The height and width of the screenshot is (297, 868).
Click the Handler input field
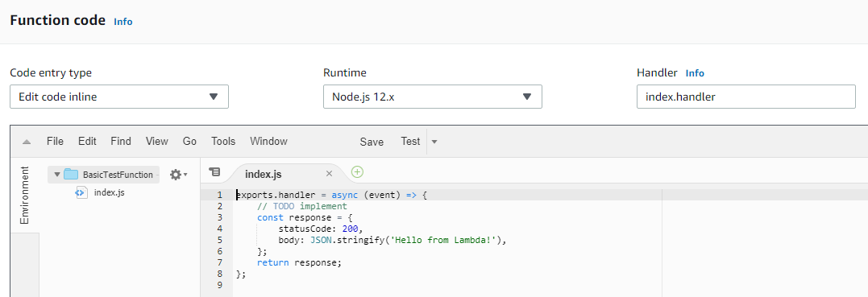[746, 97]
